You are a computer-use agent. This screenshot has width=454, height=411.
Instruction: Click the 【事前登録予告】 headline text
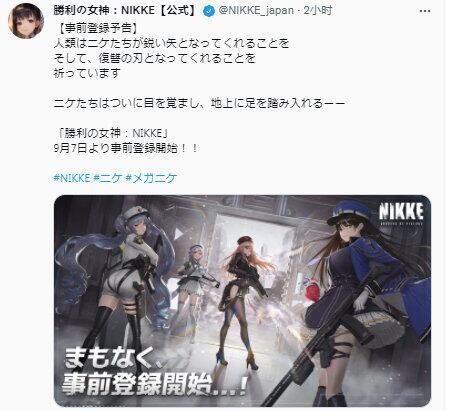(x=95, y=28)
